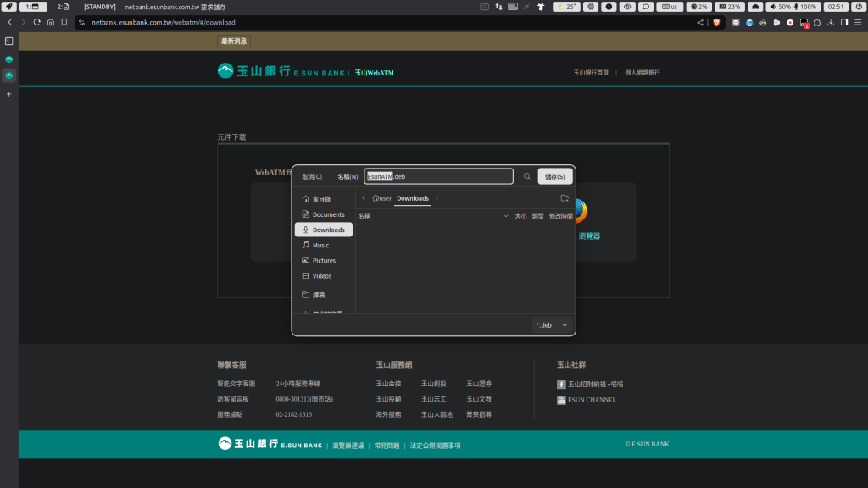Open site settings icon in address bar

click(82, 23)
